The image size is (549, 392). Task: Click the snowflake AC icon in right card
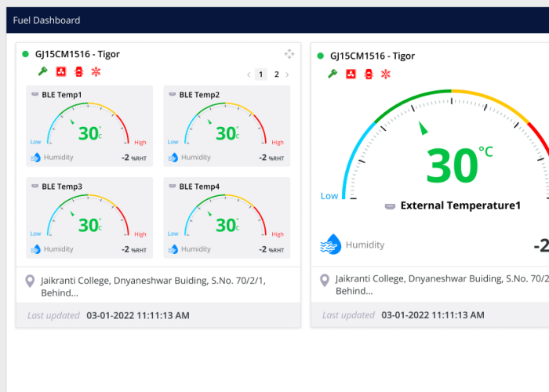coord(385,74)
